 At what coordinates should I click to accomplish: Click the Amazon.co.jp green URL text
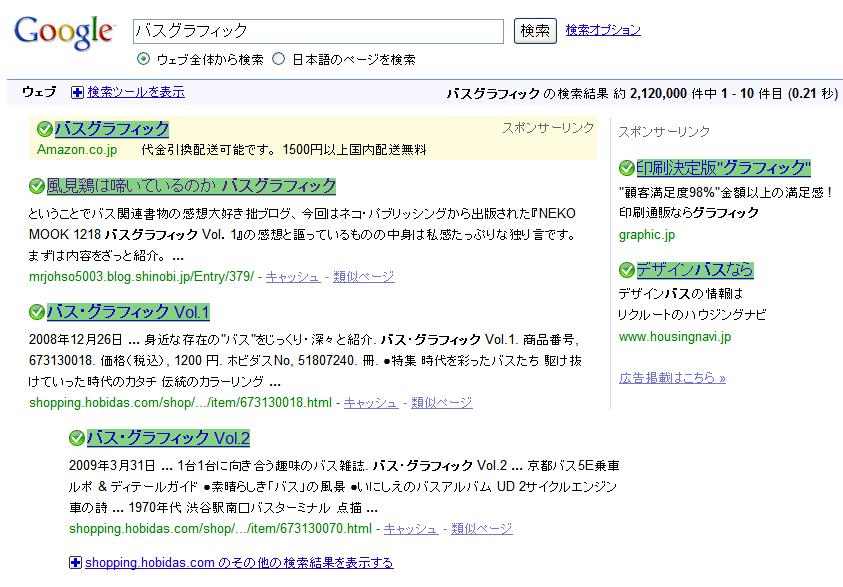pos(77,149)
